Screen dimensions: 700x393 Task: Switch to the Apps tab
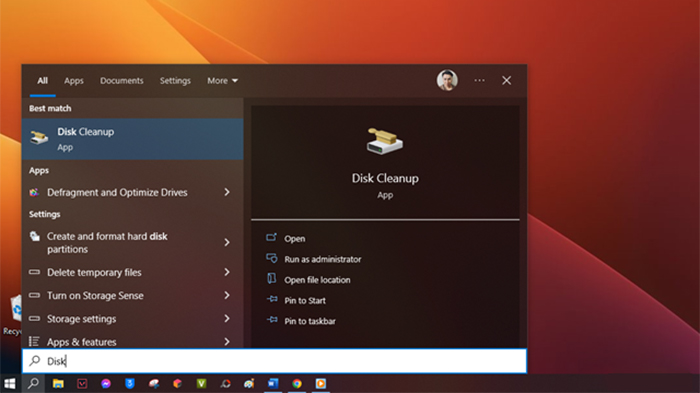click(x=74, y=80)
